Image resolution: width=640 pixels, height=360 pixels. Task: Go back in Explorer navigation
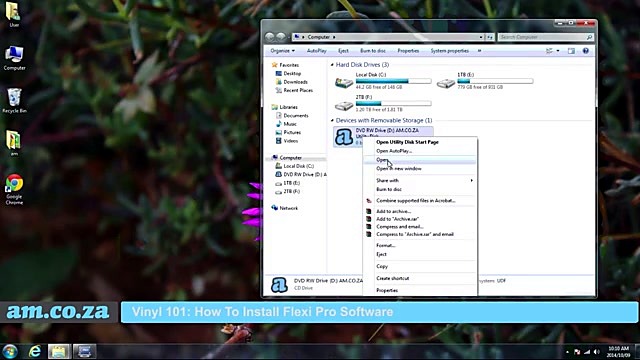click(x=269, y=37)
